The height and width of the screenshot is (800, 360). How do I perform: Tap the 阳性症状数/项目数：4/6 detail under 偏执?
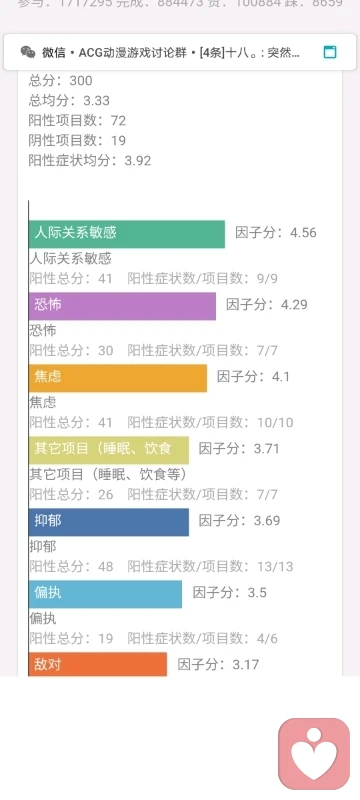(203, 638)
